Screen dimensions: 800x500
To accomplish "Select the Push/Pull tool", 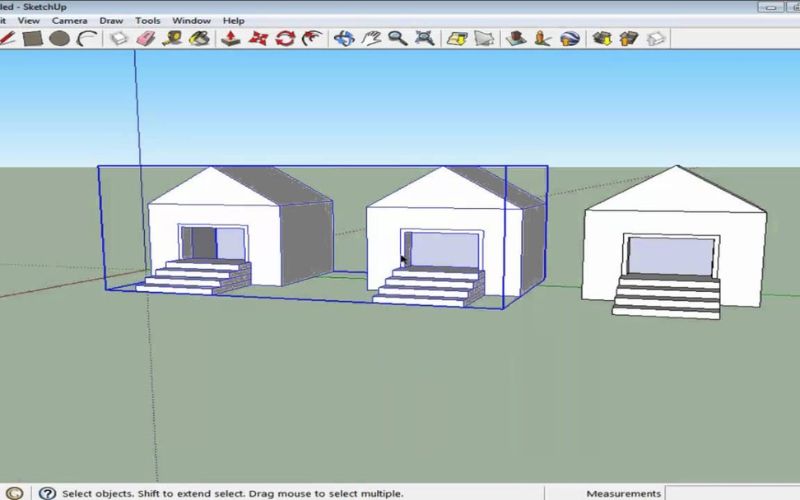I will pyautogui.click(x=231, y=38).
